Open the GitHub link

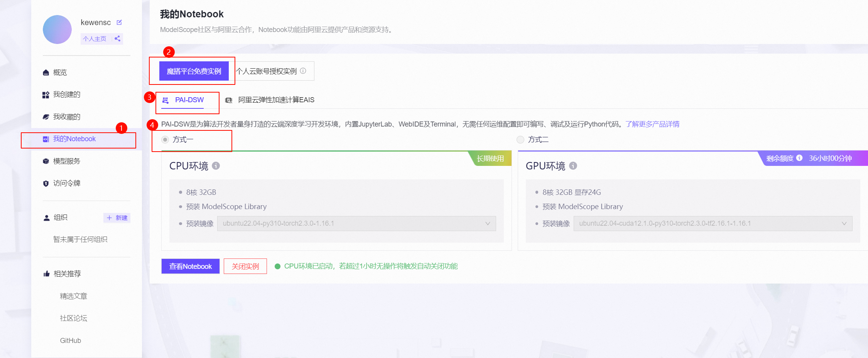tap(71, 341)
